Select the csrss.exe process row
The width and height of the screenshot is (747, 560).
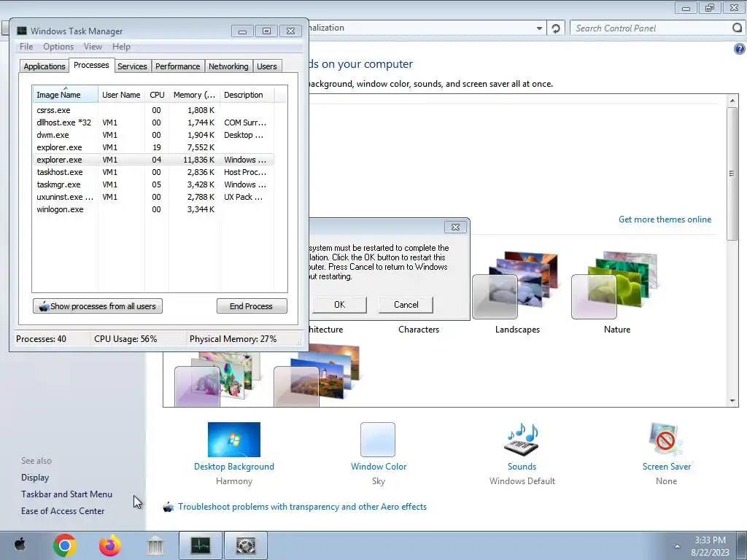153,110
